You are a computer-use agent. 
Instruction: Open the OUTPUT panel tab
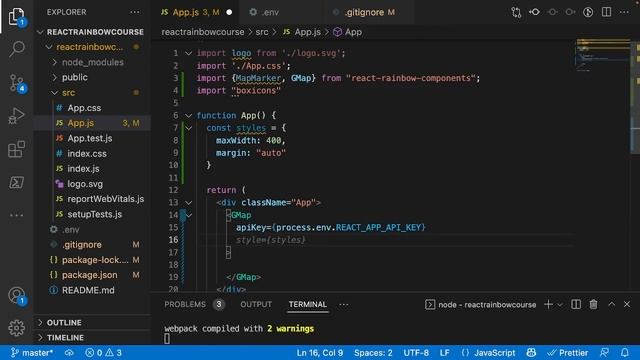pos(256,304)
